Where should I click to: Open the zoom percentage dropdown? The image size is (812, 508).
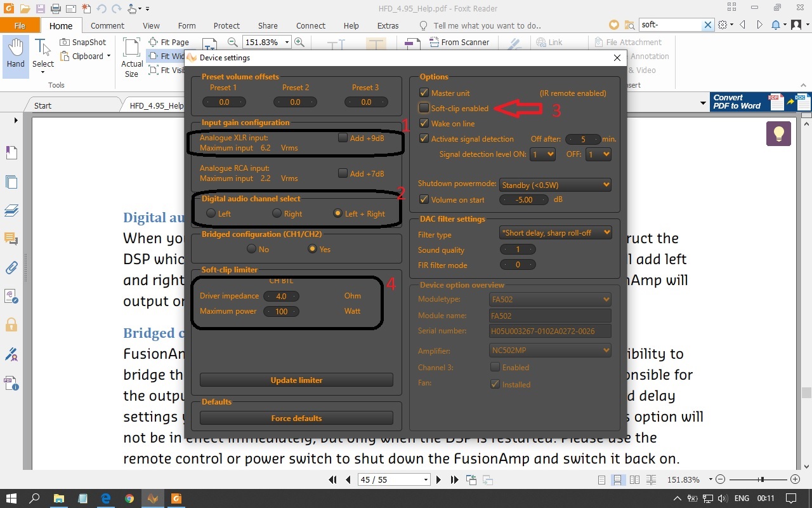click(x=287, y=42)
